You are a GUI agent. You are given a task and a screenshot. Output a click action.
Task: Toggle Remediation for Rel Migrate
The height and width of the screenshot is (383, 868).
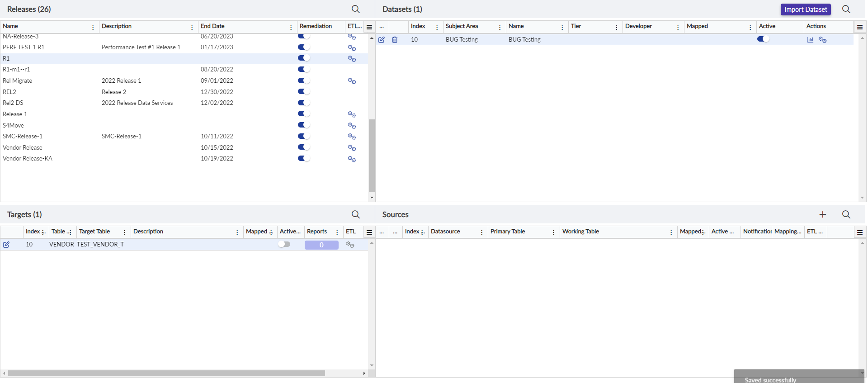(x=304, y=80)
